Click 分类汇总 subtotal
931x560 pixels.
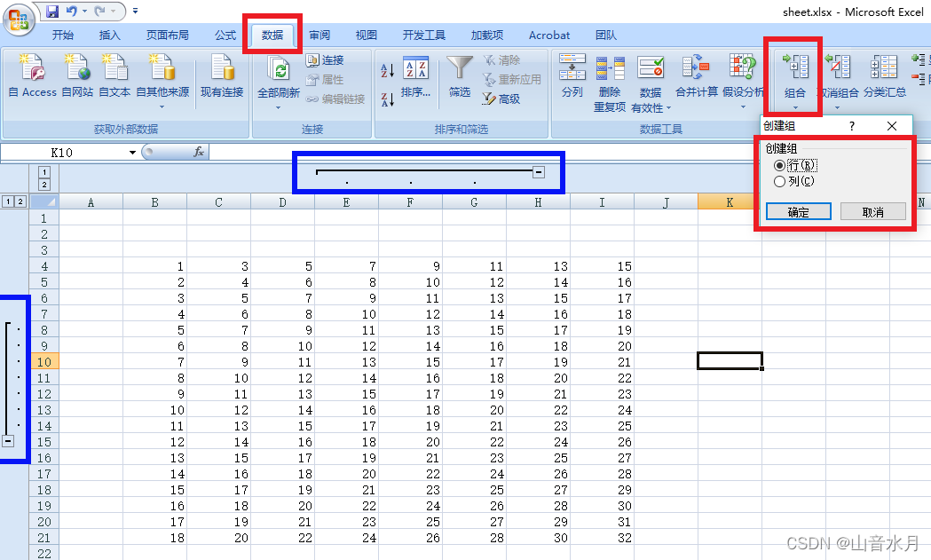884,75
